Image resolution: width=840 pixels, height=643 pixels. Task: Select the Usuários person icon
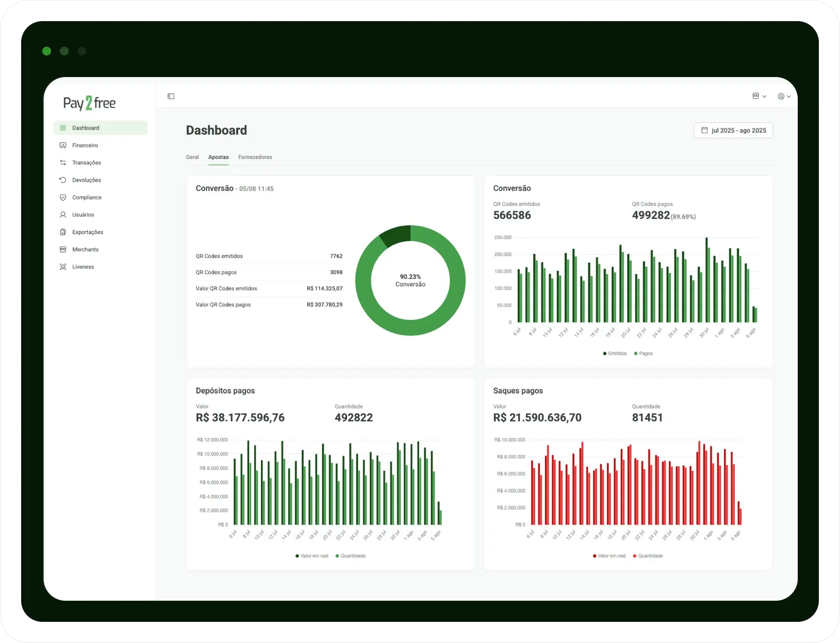63,215
